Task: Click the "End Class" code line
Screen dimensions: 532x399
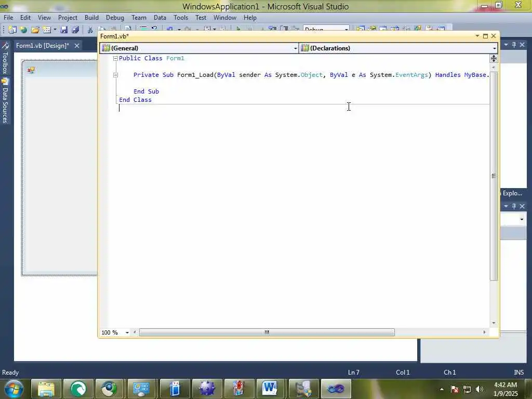Action: (x=136, y=100)
